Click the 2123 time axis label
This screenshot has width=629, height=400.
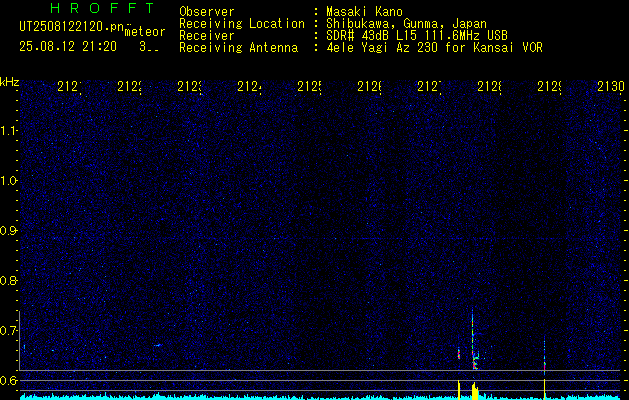[x=189, y=87]
